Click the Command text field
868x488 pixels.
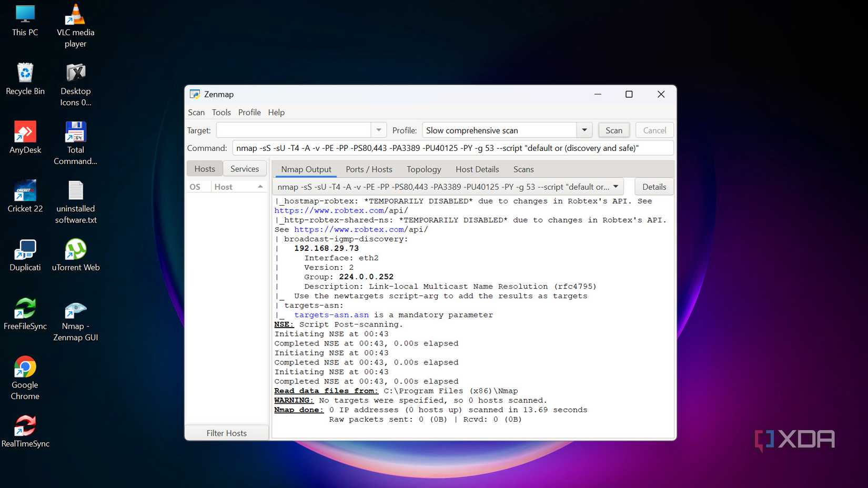453,148
